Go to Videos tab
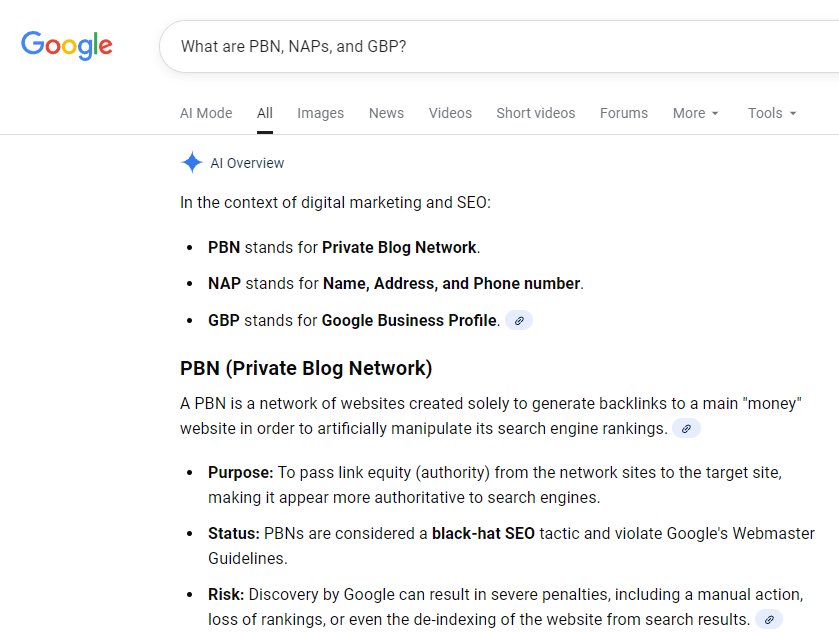The image size is (839, 633). coord(450,113)
